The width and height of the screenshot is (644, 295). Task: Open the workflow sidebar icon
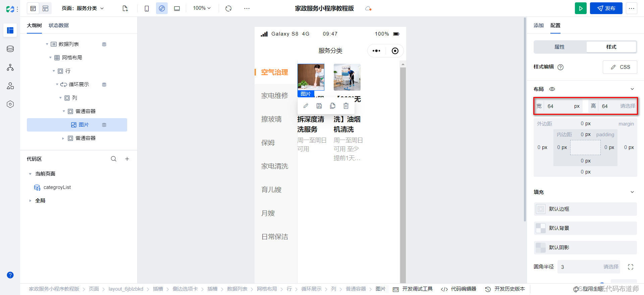tap(10, 67)
